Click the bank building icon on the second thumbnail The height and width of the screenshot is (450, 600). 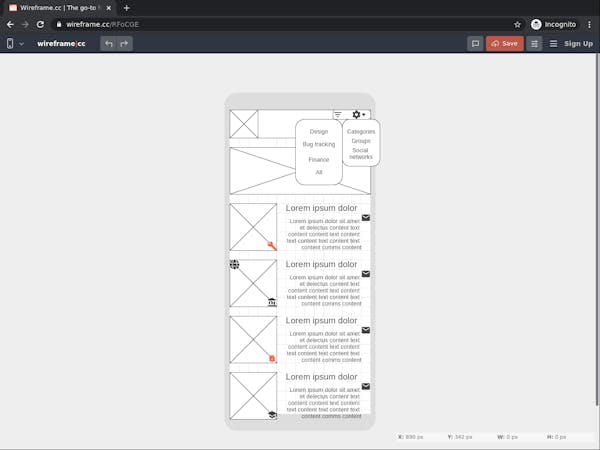point(272,302)
